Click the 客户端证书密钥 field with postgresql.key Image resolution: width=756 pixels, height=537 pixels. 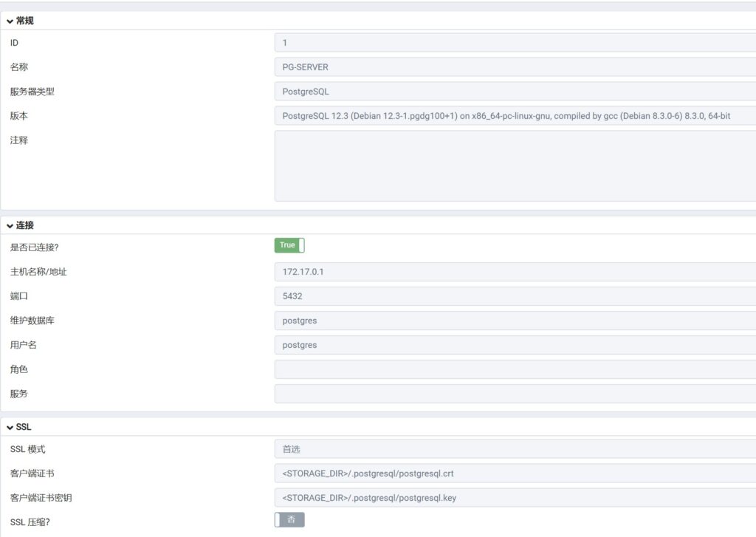(515, 498)
